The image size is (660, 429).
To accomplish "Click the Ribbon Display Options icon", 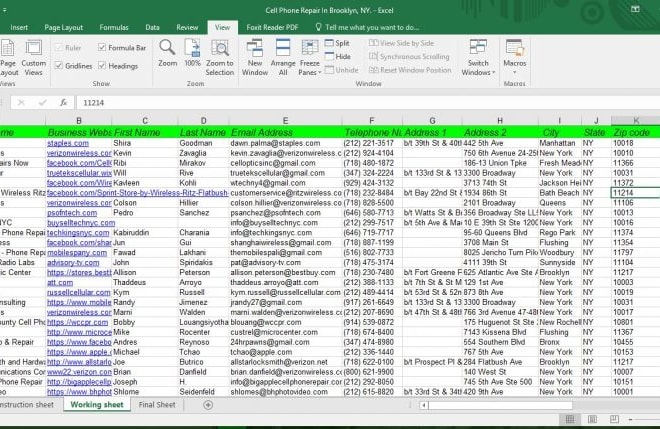I will pos(635,9).
